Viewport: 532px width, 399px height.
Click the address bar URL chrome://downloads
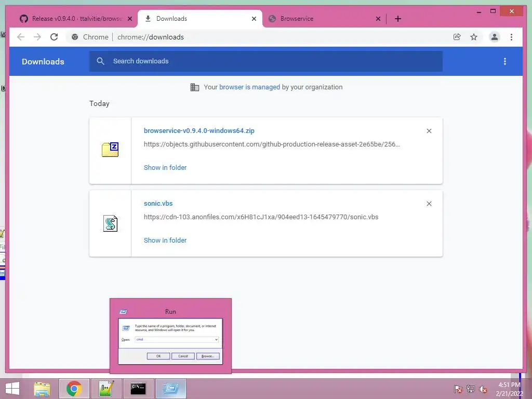(151, 37)
